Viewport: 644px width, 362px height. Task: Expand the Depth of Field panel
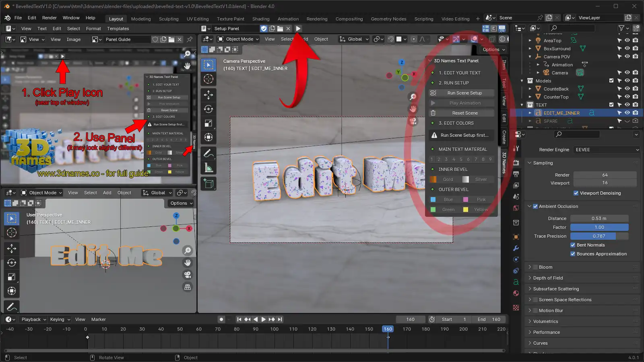[530, 278]
